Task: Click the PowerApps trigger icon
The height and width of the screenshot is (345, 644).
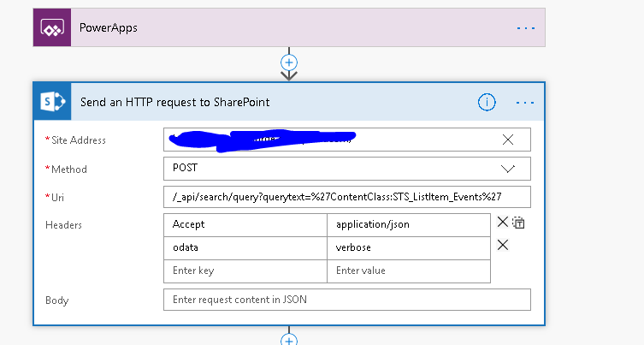Action: (52, 27)
